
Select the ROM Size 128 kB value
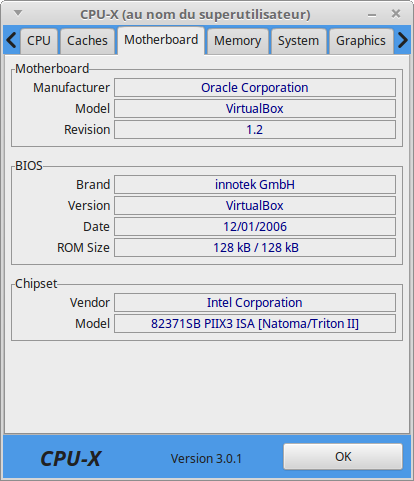pyautogui.click(x=255, y=248)
